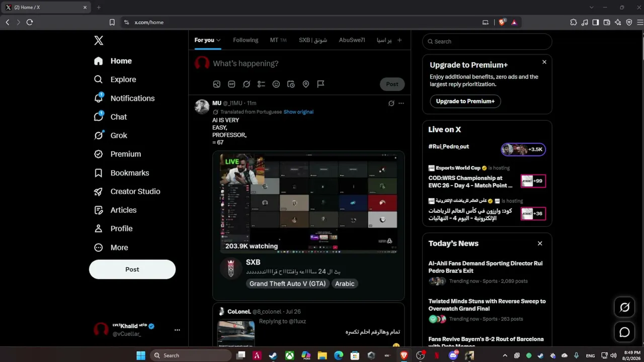Image resolution: width=644 pixels, height=362 pixels.
Task: Click the large white Post button in sidebar
Action: click(x=132, y=269)
